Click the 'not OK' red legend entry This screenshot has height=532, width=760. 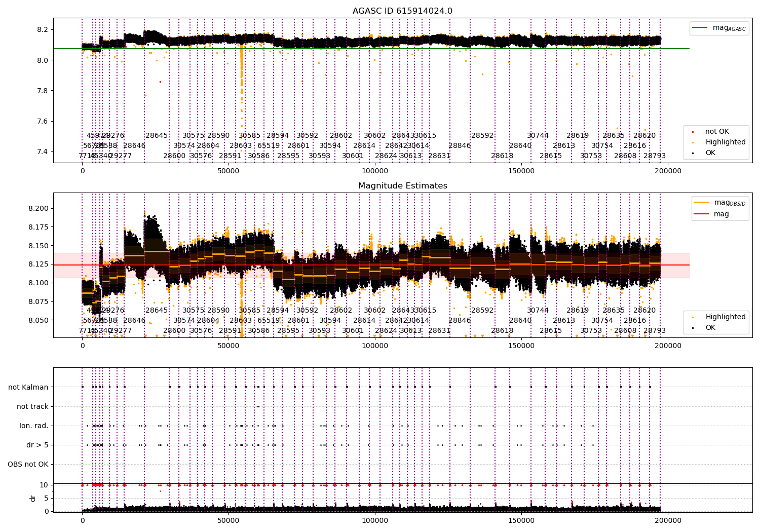point(716,131)
